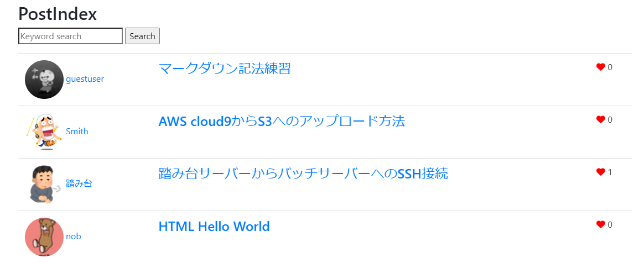The image size is (644, 263).
Task: Like the マークダウン記法練習 post with heart icon
Action: pos(600,67)
